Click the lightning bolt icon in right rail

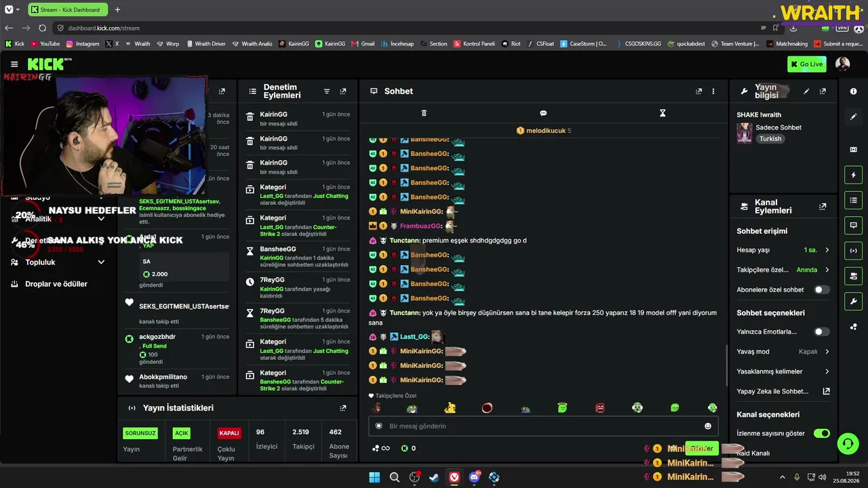(853, 175)
